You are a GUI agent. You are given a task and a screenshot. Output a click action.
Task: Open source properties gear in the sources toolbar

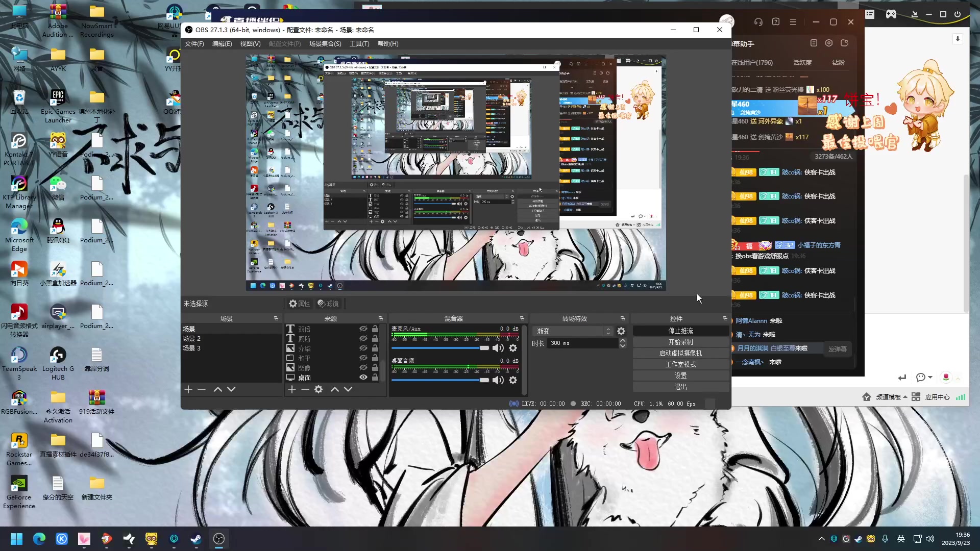[x=318, y=389]
